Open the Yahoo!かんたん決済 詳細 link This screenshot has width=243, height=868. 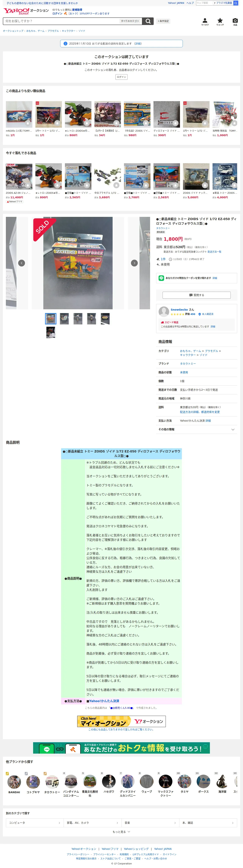(208, 420)
